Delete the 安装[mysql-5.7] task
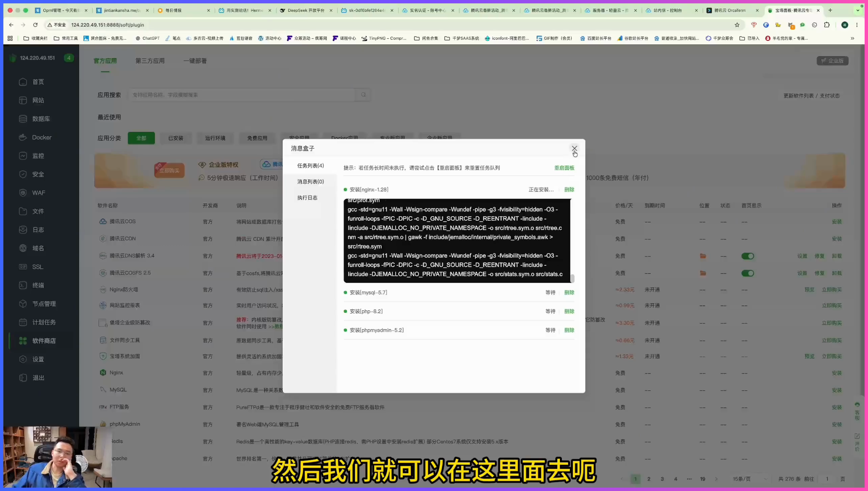The width and height of the screenshot is (868, 491). [569, 292]
